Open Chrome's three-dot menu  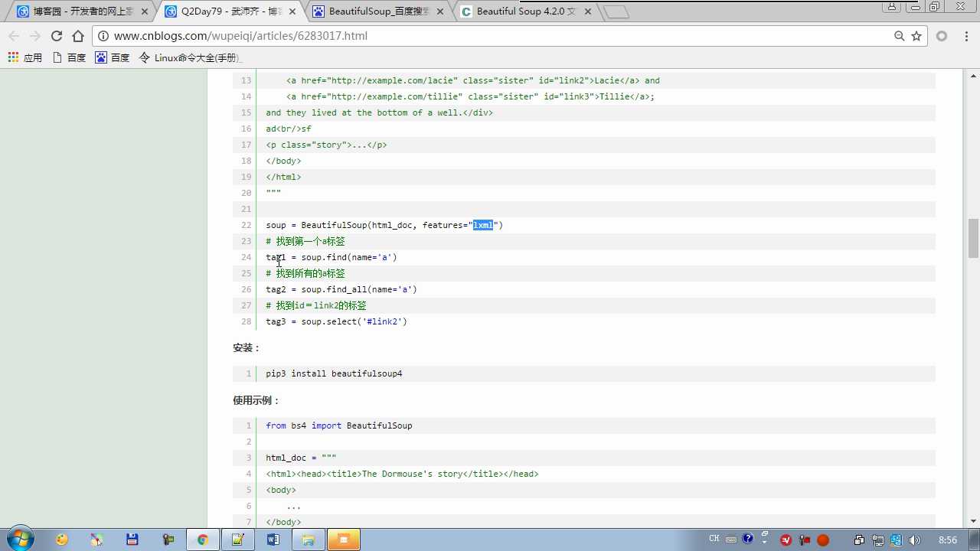click(x=965, y=36)
